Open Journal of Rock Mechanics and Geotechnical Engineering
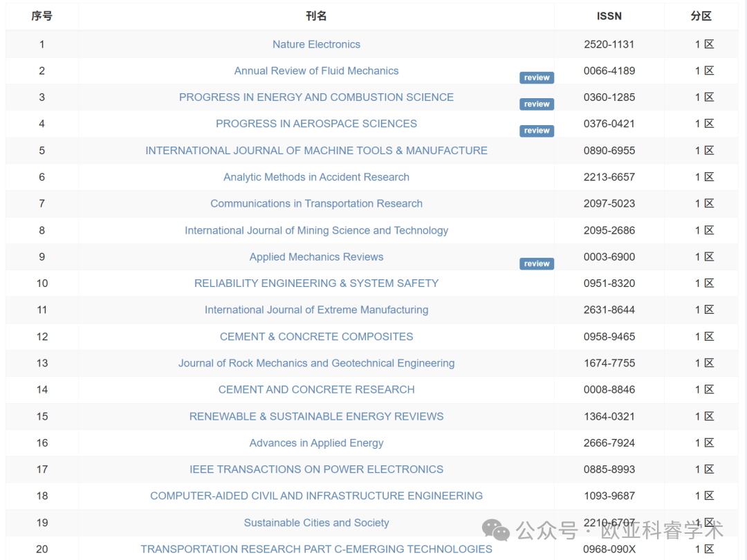The width and height of the screenshot is (747, 560). coord(316,364)
